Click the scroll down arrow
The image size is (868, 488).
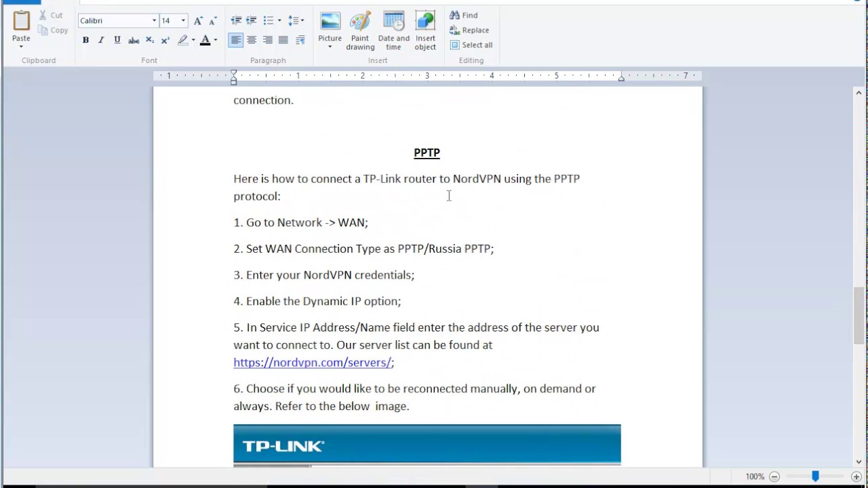859,462
